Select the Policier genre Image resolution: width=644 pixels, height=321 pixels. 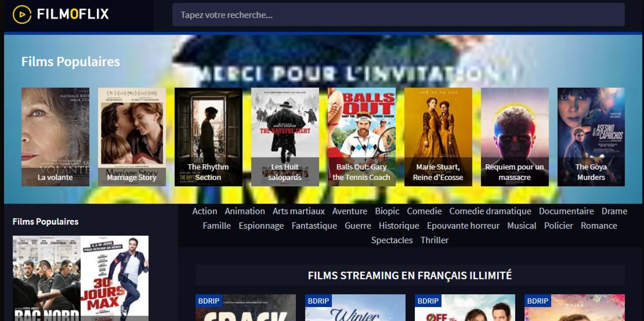pos(558,225)
